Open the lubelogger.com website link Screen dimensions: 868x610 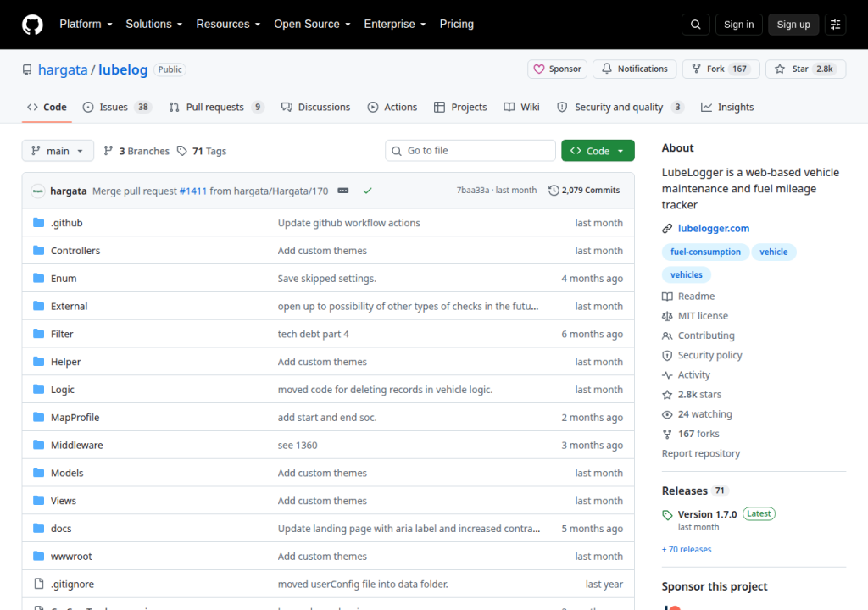(714, 229)
